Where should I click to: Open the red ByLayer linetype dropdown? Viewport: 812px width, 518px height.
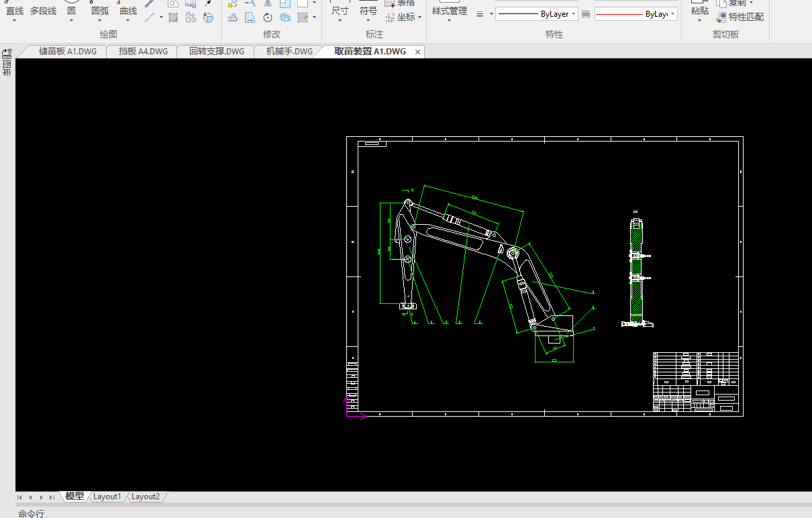point(636,14)
